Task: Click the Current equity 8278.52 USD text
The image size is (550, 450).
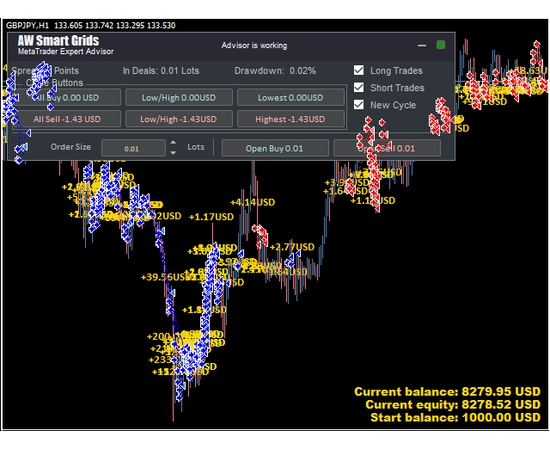Action: click(453, 404)
